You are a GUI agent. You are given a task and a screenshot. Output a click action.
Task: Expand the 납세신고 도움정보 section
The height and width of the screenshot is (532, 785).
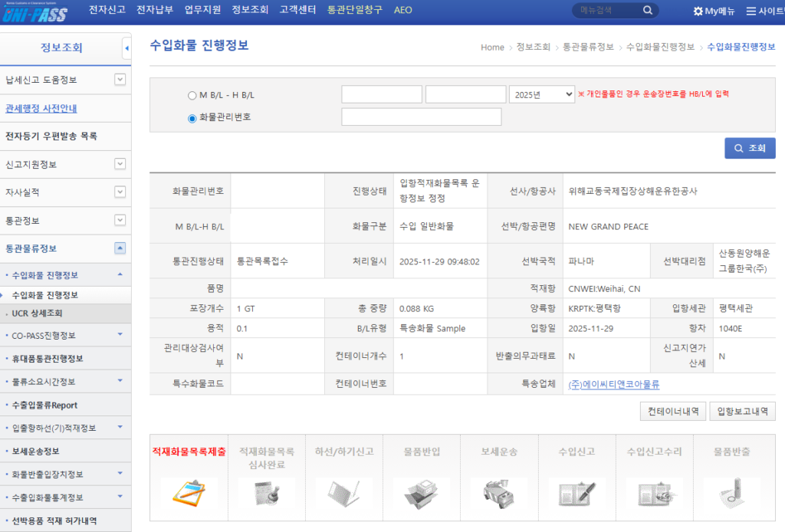[x=120, y=80]
